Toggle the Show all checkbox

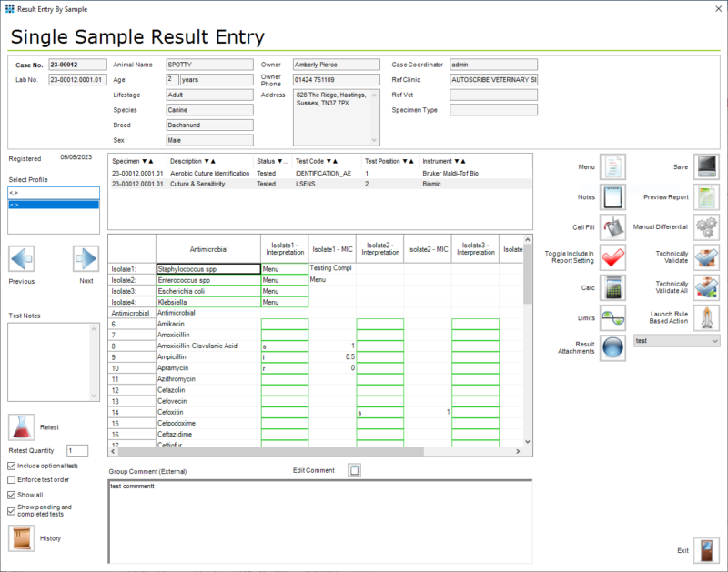[9, 494]
